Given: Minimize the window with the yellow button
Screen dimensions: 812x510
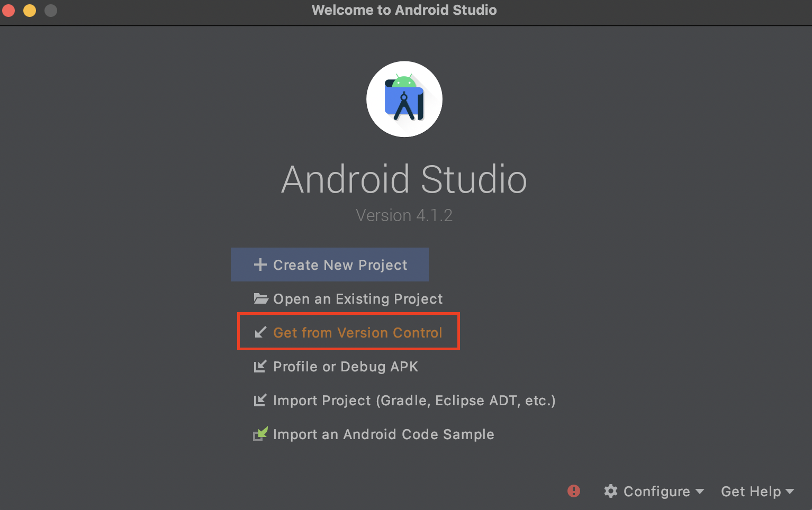Looking at the screenshot, I should coord(30,10).
